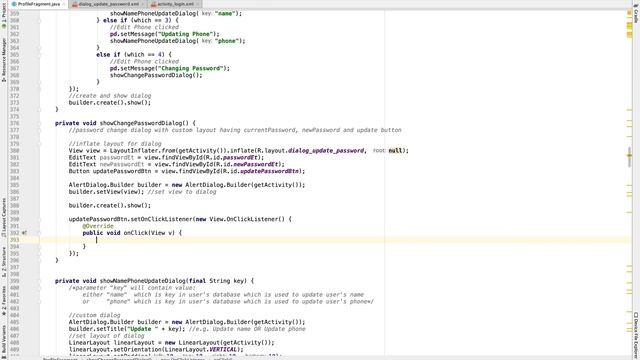Open the 2: Favorites tool window
The height and width of the screenshot is (360, 640).
point(4,300)
